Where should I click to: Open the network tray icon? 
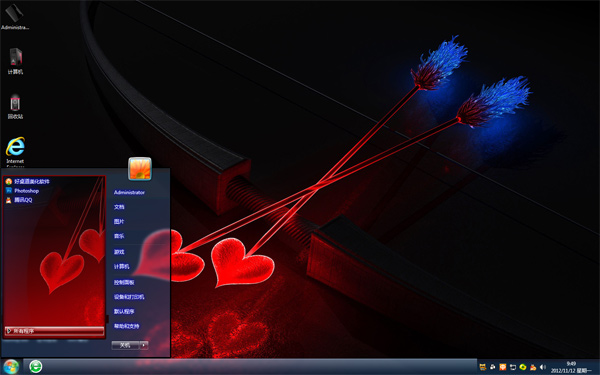513,367
